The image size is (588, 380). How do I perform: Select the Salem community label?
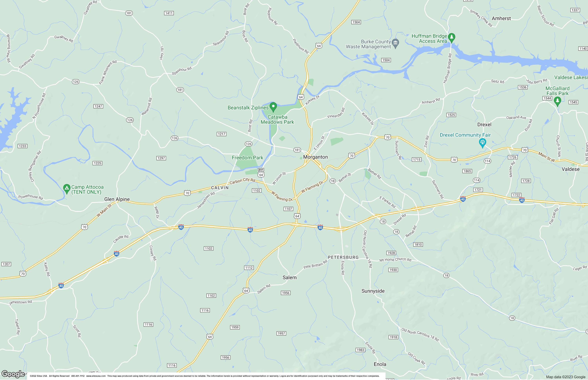289,277
